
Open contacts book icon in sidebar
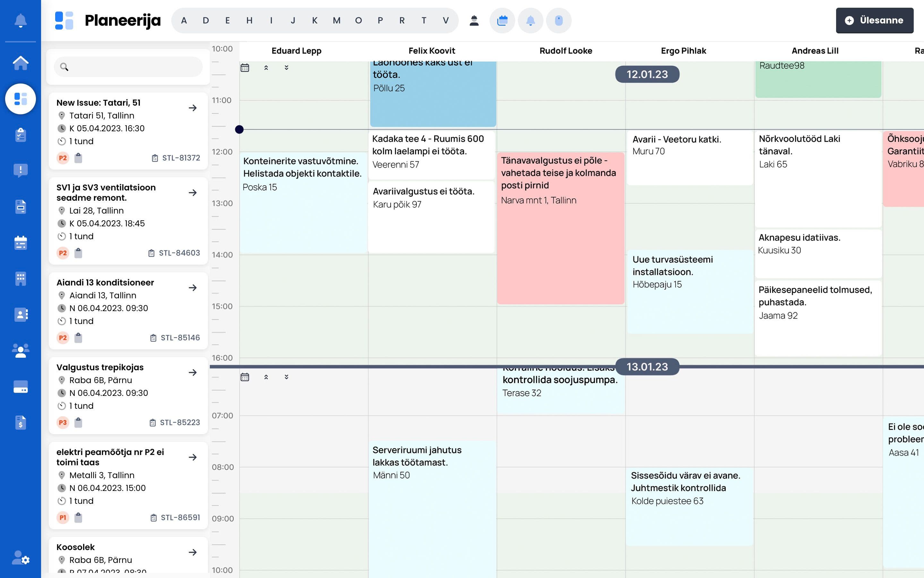[x=21, y=314]
